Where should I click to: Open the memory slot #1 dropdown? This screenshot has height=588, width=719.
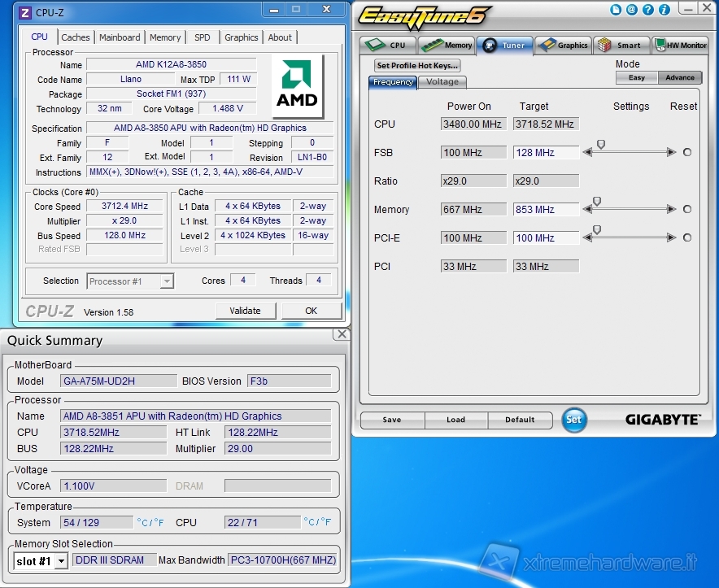61,561
